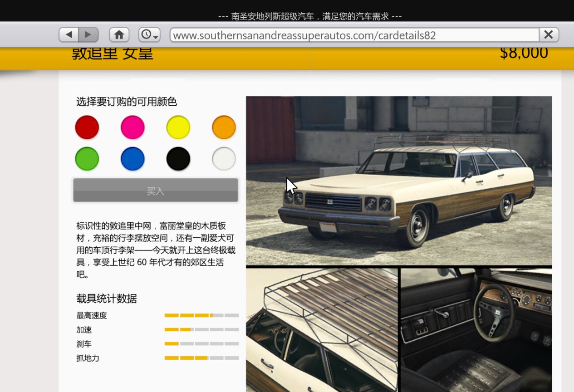This screenshot has width=574, height=392.
Task: Click the vehicle description paragraph
Action: [156, 250]
